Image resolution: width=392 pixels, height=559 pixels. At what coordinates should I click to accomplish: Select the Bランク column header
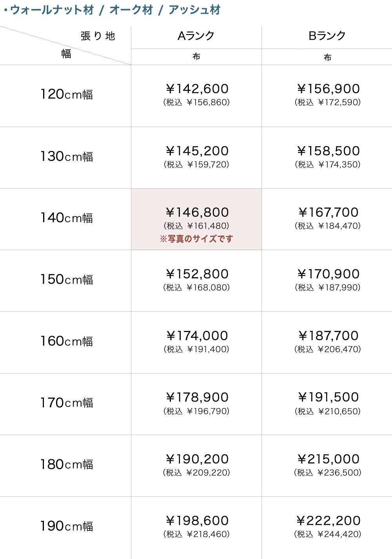pos(327,36)
